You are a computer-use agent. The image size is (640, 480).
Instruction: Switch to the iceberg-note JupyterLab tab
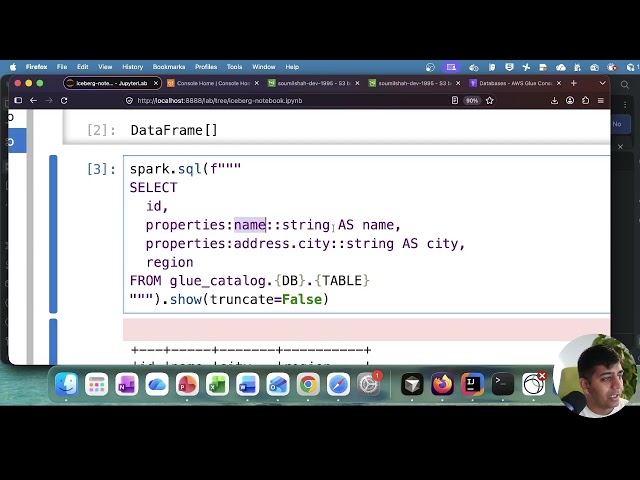pyautogui.click(x=112, y=83)
